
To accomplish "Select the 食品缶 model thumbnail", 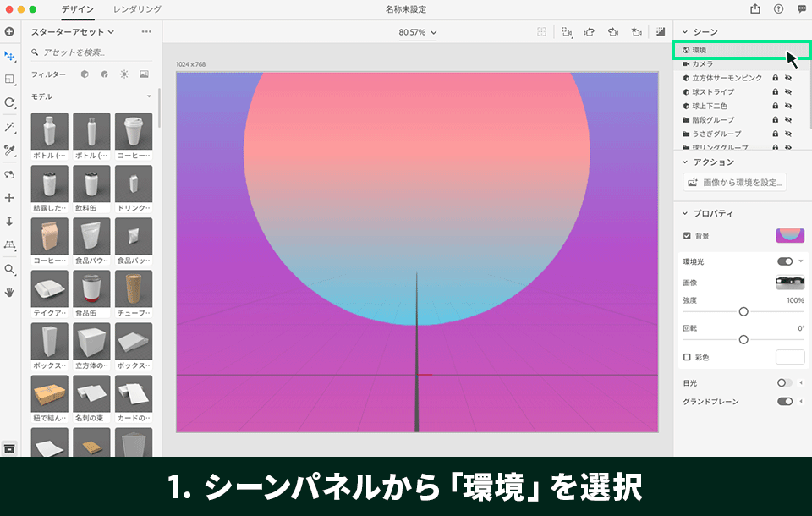I will pyautogui.click(x=91, y=289).
